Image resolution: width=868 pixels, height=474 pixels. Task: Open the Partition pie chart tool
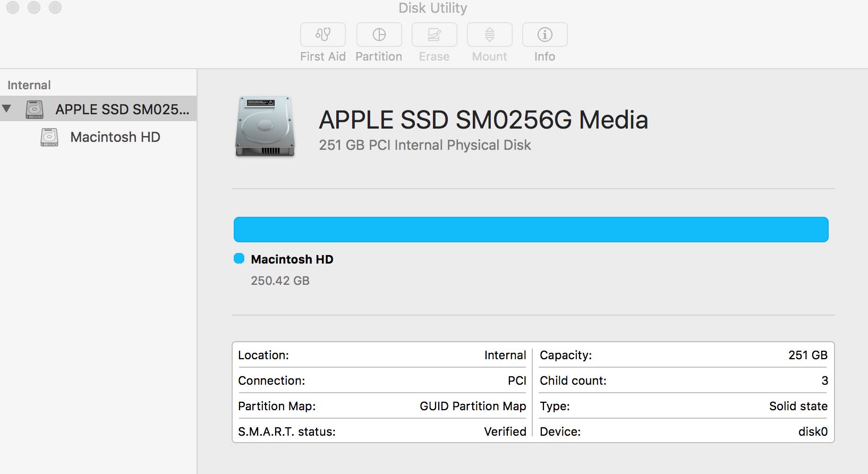click(x=379, y=35)
